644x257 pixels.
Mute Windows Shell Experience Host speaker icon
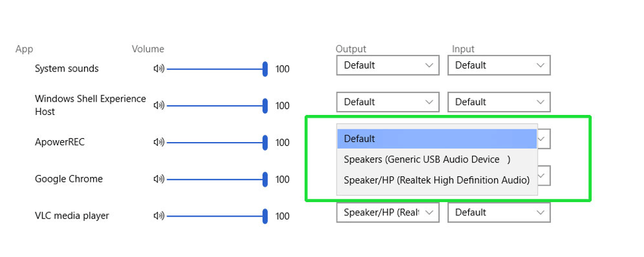[159, 106]
